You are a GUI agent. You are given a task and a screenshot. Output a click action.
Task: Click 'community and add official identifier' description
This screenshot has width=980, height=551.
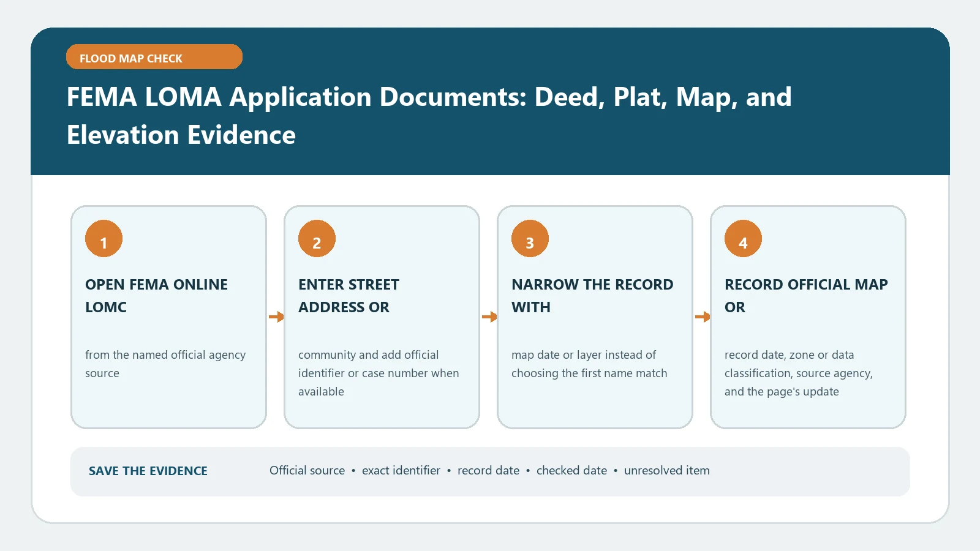379,373
